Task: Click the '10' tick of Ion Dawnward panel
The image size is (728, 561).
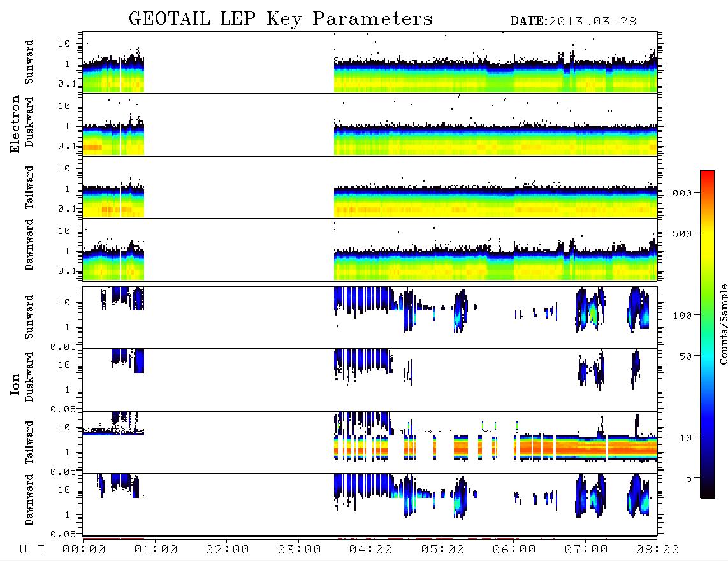Action: 64,490
